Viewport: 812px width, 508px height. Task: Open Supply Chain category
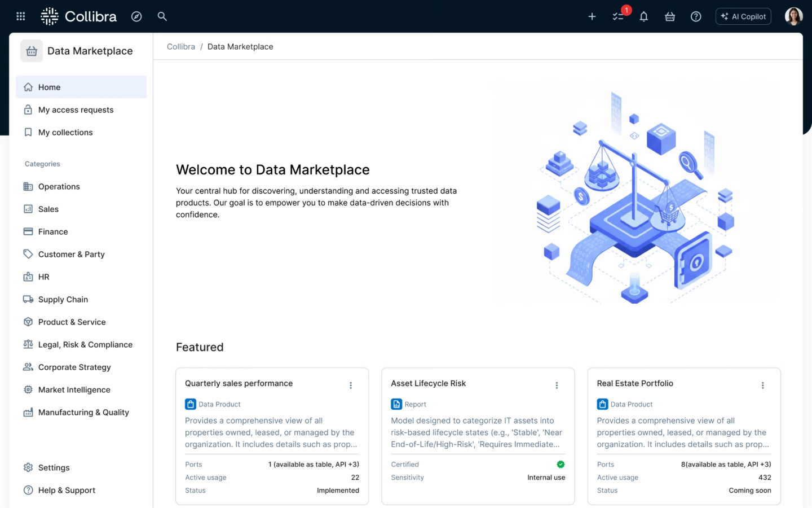click(63, 299)
